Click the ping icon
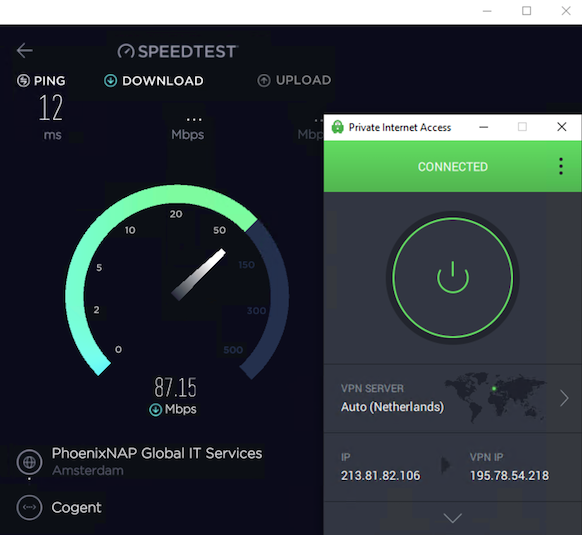Image resolution: width=582 pixels, height=535 pixels. point(23,81)
